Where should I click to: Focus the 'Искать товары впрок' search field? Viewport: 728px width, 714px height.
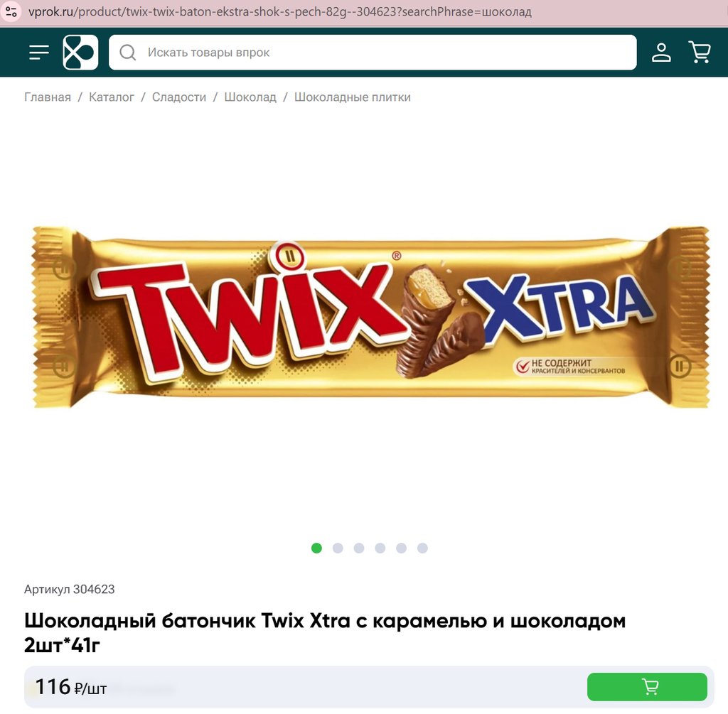pos(373,53)
